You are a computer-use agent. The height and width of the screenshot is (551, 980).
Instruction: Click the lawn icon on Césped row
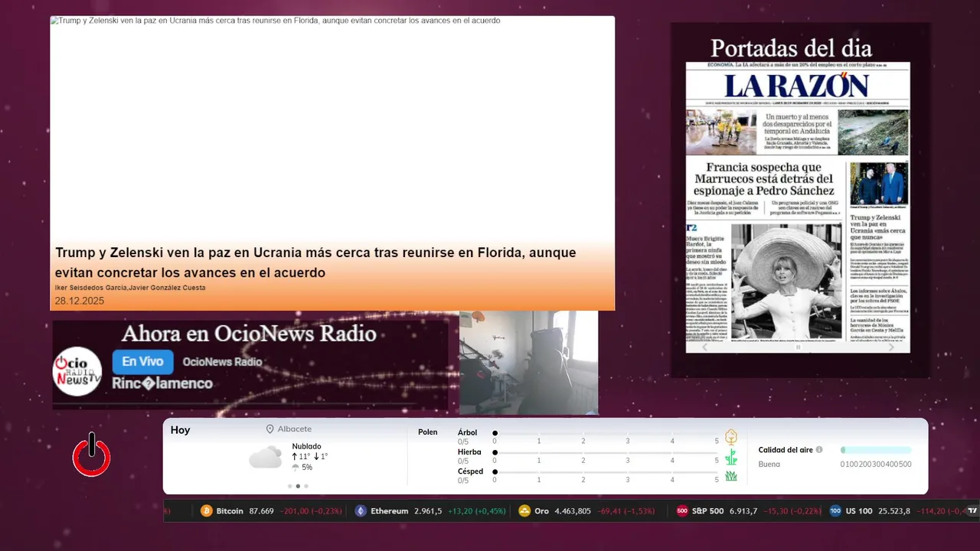tap(731, 476)
